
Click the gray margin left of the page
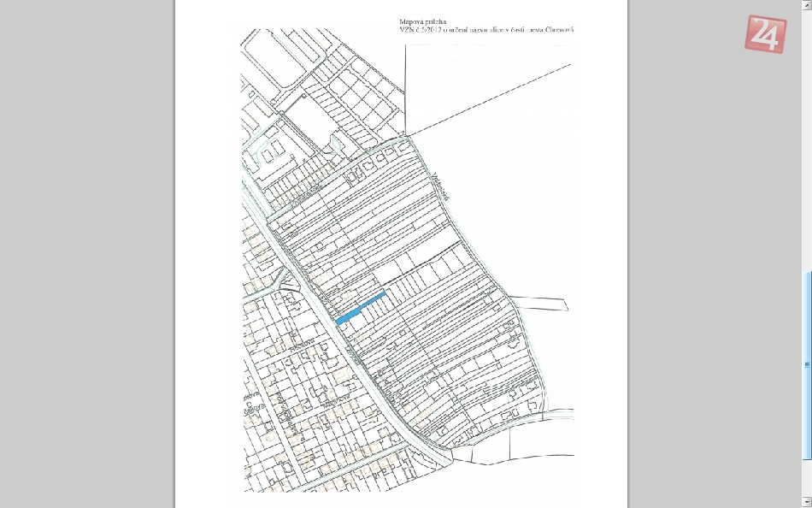(x=85, y=257)
